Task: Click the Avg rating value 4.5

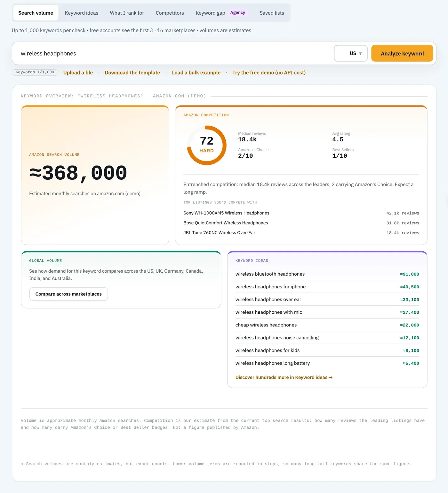Action: tap(338, 139)
